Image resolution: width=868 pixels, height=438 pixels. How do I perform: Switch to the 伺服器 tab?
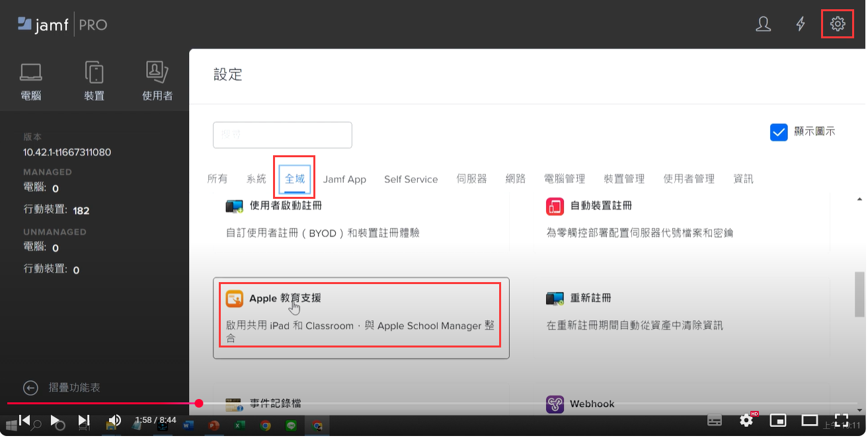(x=472, y=179)
